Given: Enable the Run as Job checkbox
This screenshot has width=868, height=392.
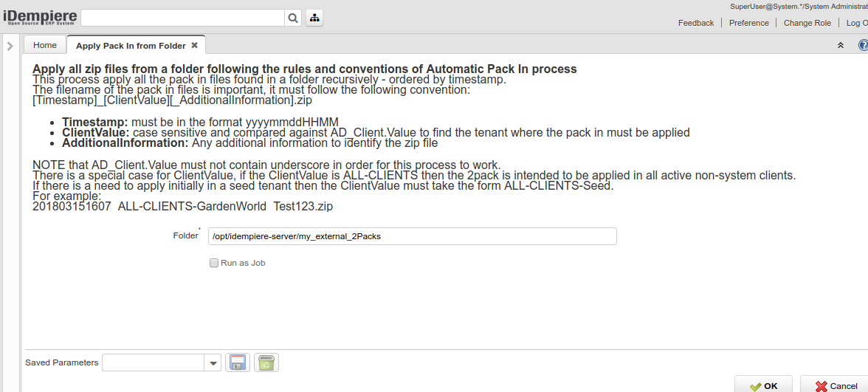Looking at the screenshot, I should (214, 263).
